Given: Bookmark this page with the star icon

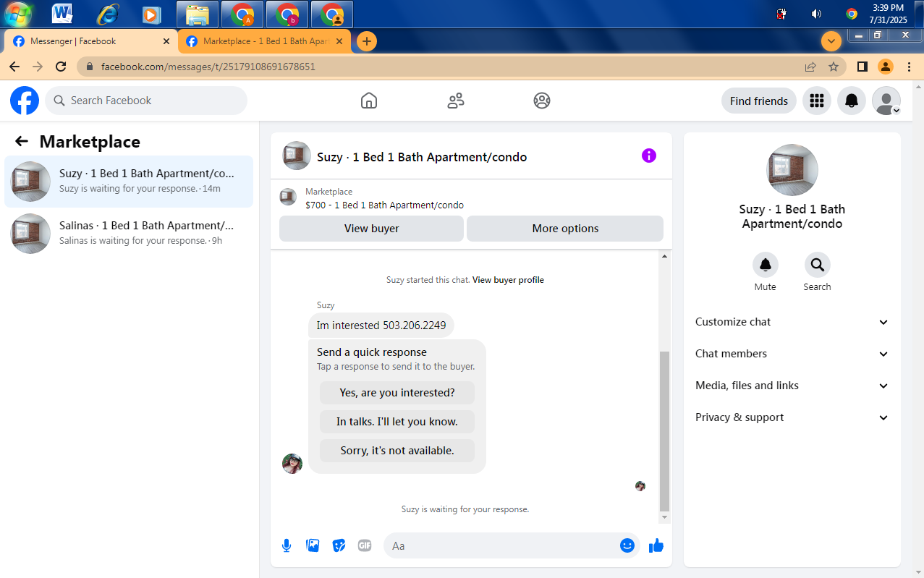Looking at the screenshot, I should coord(834,67).
